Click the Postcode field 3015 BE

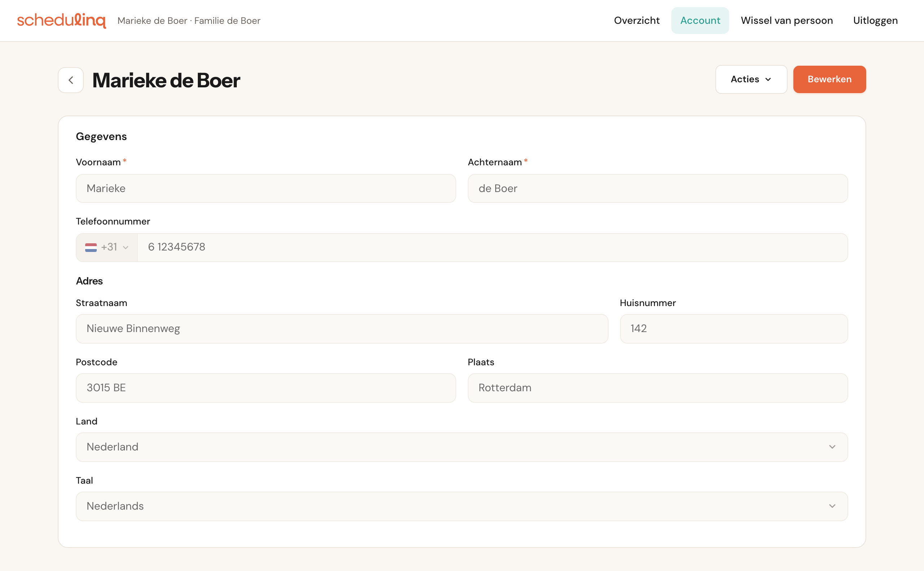coord(266,388)
